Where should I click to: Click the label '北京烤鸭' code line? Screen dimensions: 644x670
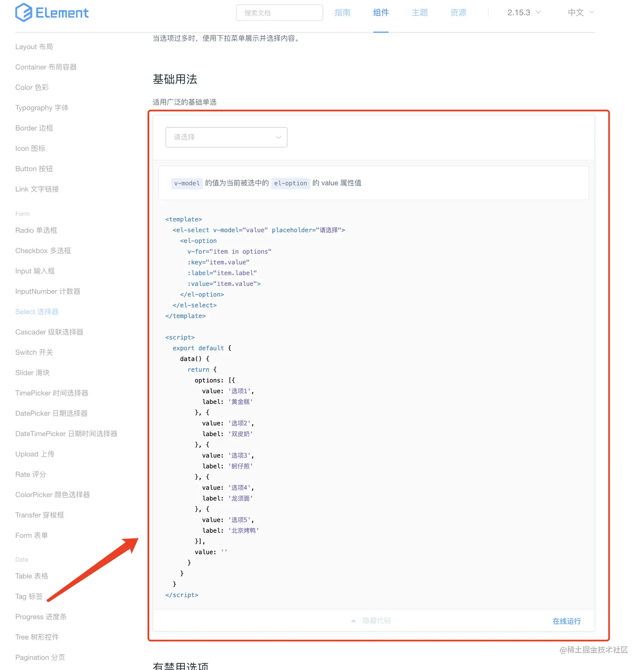[230, 531]
